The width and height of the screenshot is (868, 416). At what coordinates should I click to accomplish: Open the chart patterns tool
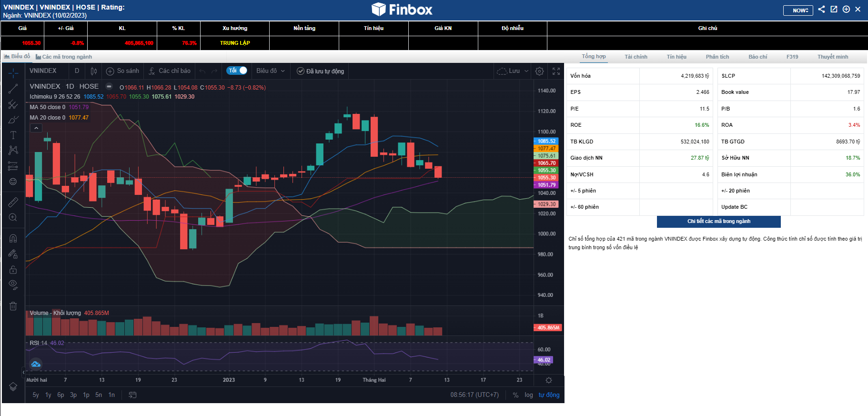coord(13,150)
